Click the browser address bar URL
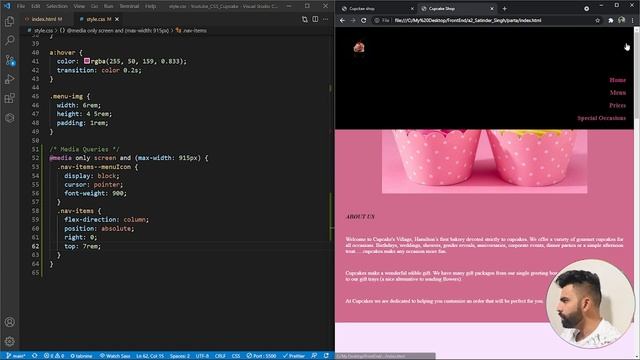 (468, 20)
